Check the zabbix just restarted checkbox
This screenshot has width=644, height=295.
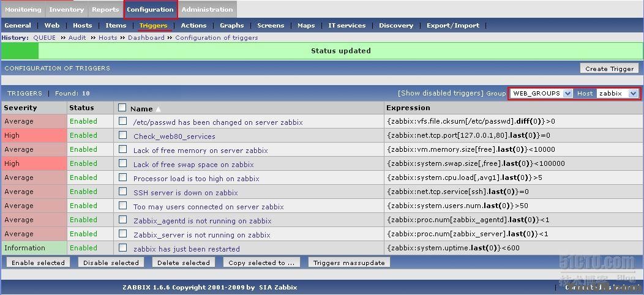click(123, 248)
